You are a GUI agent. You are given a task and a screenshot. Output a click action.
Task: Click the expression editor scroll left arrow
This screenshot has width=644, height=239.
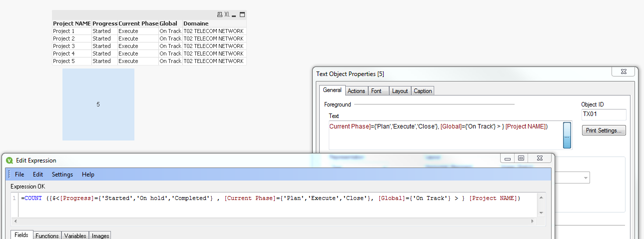tap(15, 221)
